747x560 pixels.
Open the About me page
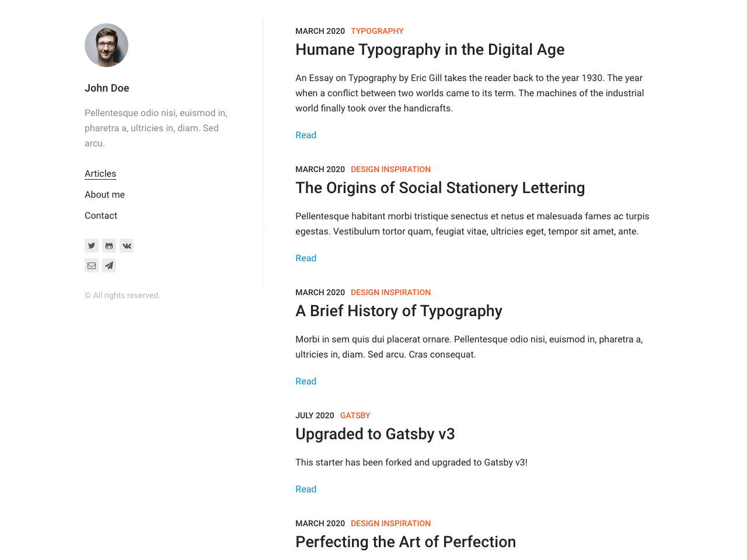coord(104,195)
